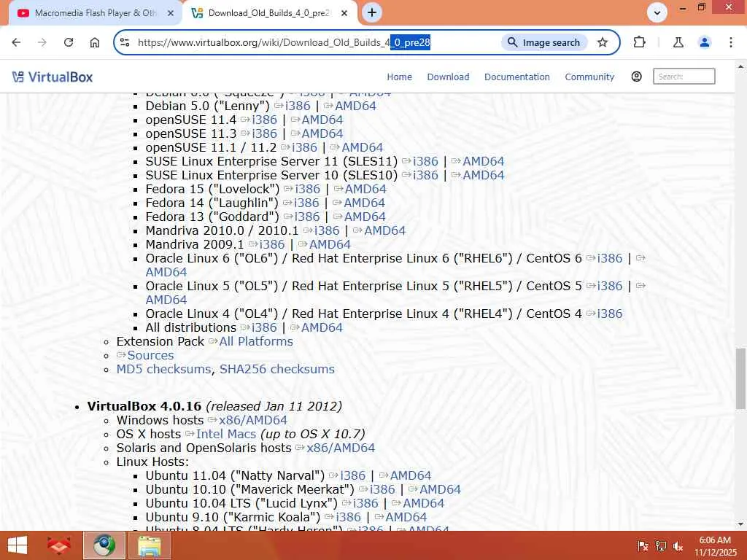Open File Explorer from taskbar

pyautogui.click(x=150, y=545)
